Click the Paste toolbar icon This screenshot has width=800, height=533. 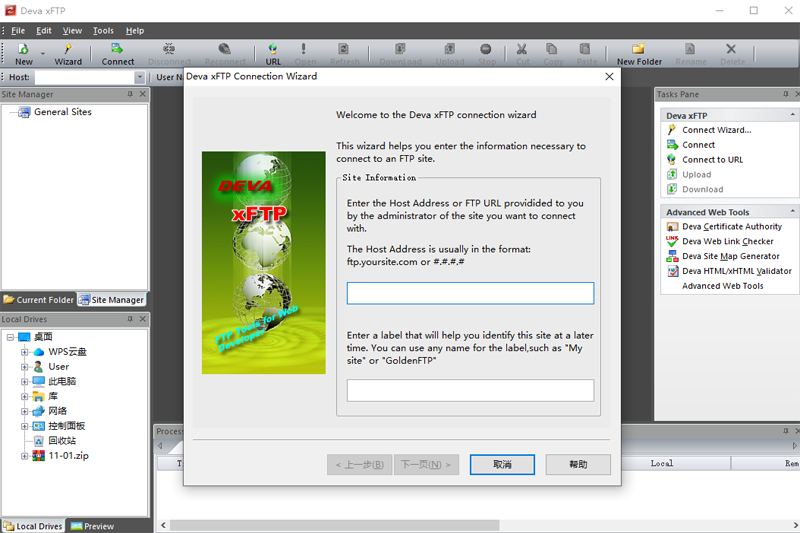[x=586, y=54]
